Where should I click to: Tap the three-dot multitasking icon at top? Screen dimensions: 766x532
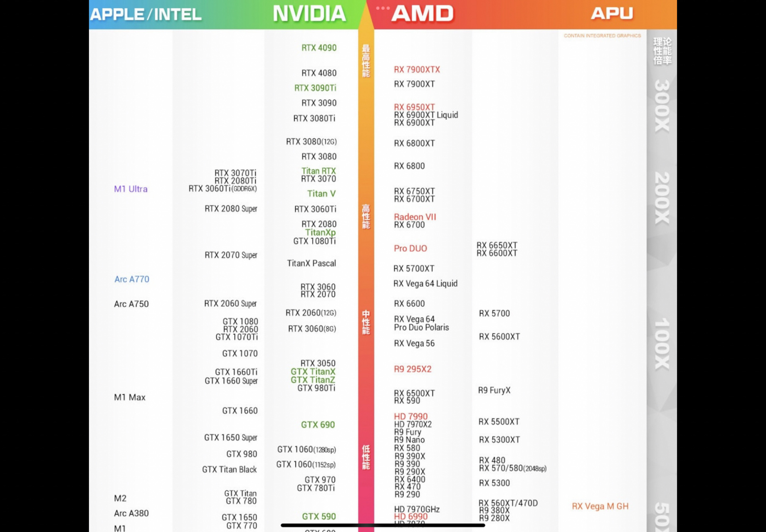click(x=383, y=8)
